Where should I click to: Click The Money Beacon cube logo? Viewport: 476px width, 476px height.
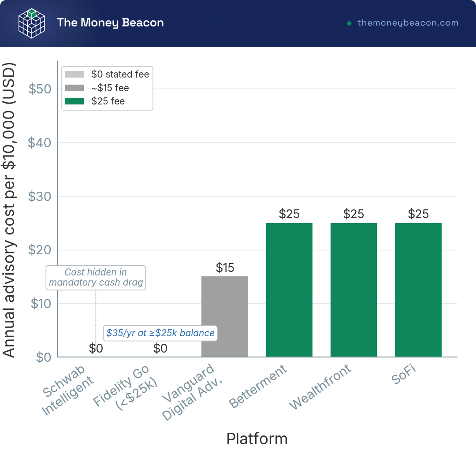click(x=32, y=23)
